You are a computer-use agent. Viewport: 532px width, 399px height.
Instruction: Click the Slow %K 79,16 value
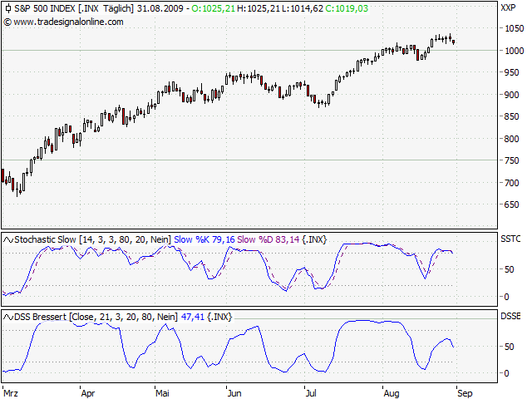pos(204,240)
